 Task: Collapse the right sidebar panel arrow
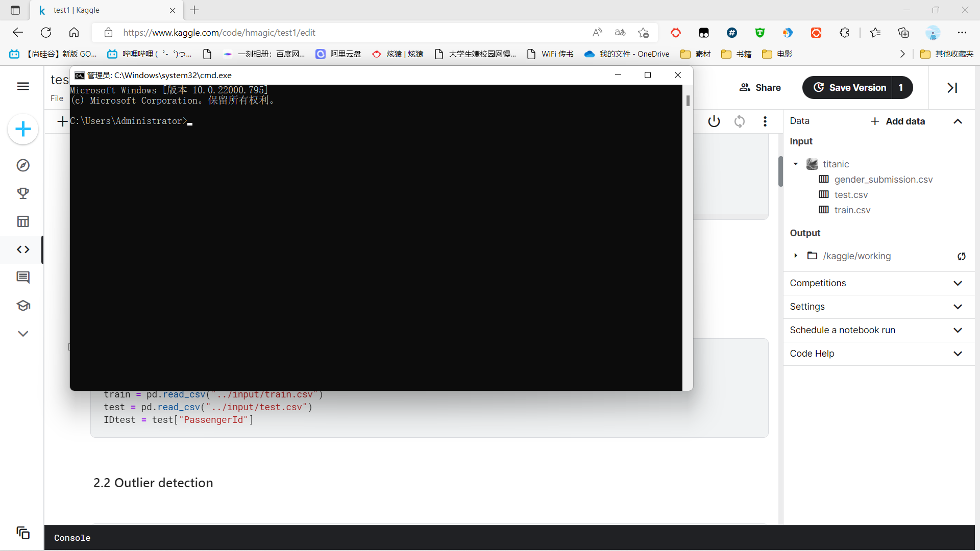coord(952,88)
